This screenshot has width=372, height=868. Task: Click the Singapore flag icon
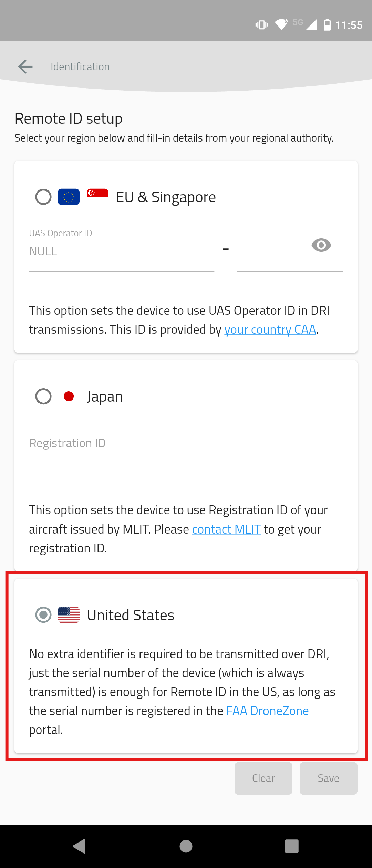[97, 193]
